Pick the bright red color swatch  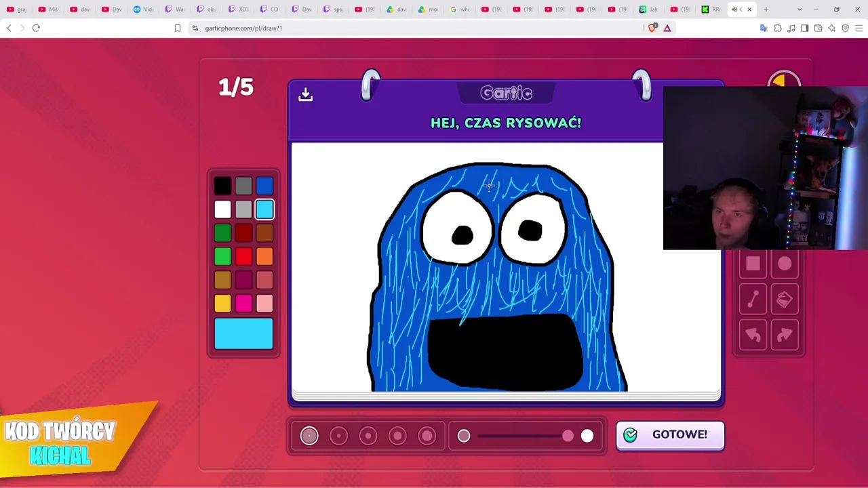pos(243,257)
